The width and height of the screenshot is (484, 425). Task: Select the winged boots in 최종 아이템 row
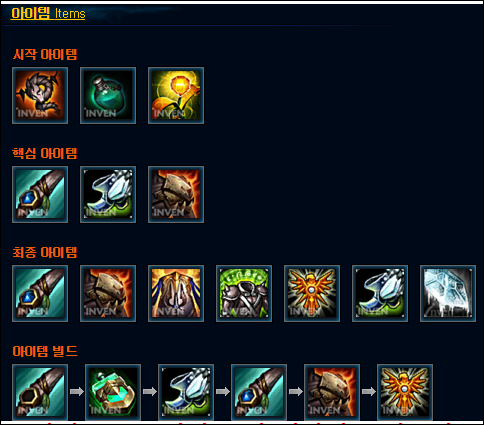click(x=380, y=293)
